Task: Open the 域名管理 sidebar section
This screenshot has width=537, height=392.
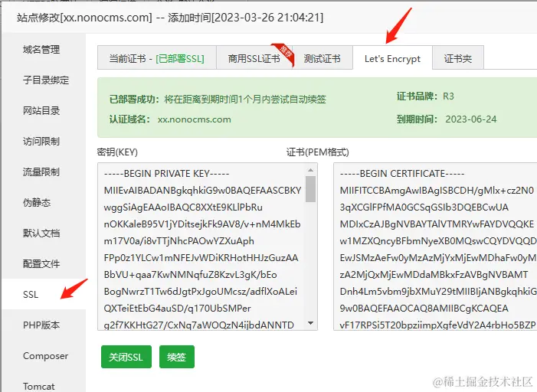Action: click(41, 50)
